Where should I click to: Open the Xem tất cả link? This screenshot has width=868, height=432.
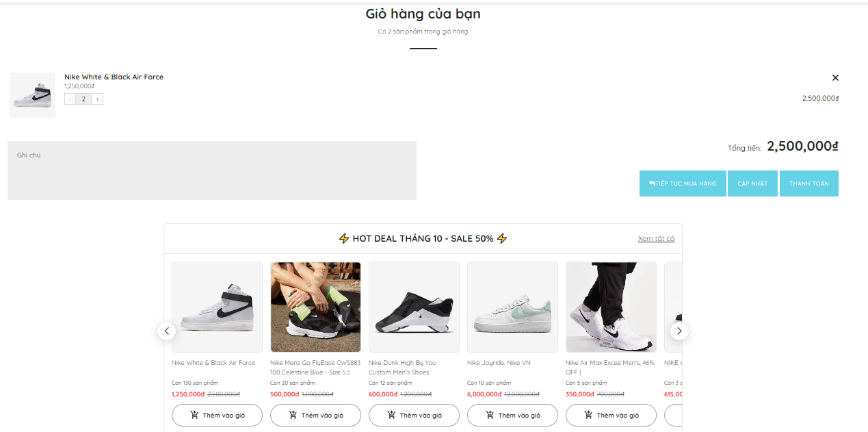tap(656, 238)
